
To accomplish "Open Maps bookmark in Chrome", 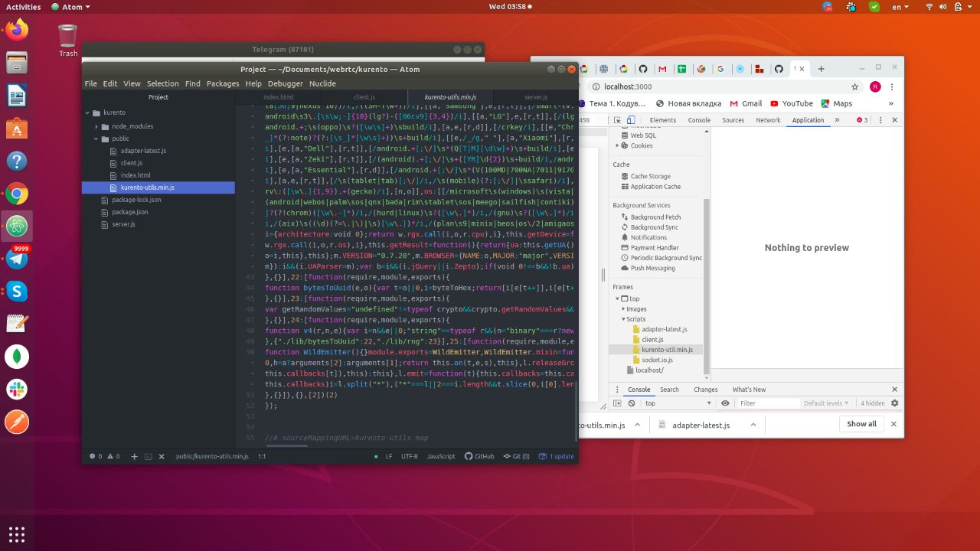I will coord(837,103).
